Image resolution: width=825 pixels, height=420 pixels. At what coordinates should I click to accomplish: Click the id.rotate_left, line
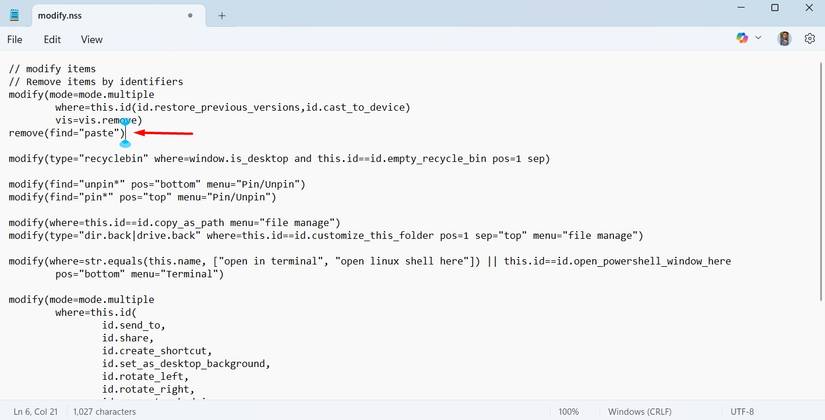click(145, 376)
